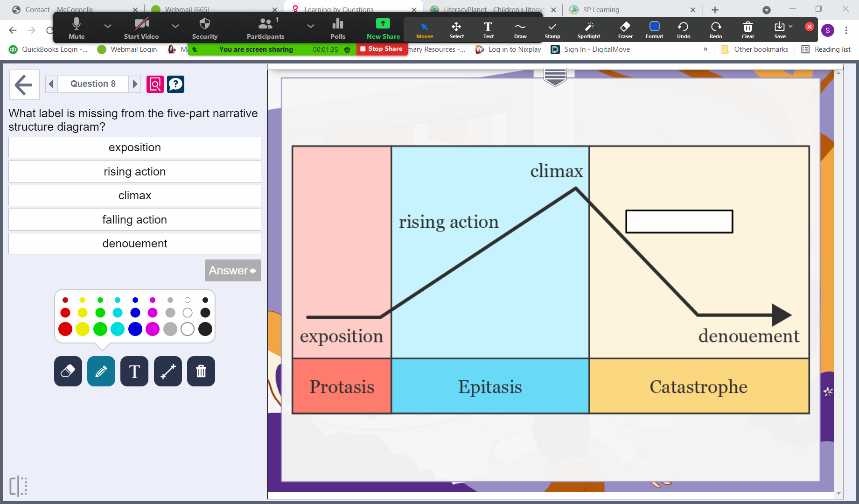Mute the microphone in Zoom toolbar
Image resolution: width=859 pixels, height=504 pixels.
tap(77, 28)
